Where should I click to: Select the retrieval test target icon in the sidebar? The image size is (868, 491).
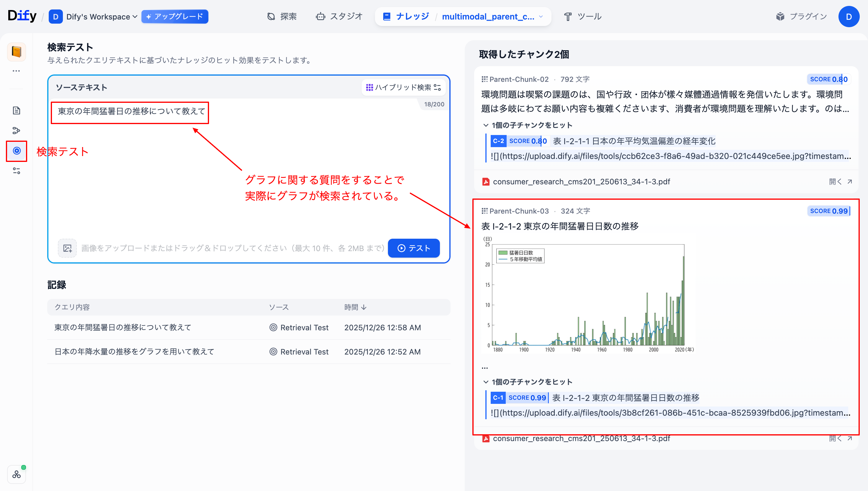(17, 151)
